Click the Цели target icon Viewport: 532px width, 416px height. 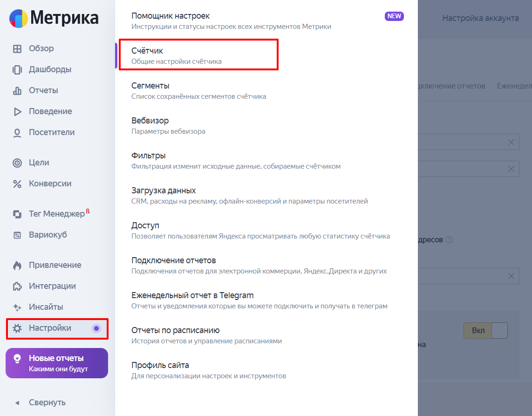(x=17, y=163)
